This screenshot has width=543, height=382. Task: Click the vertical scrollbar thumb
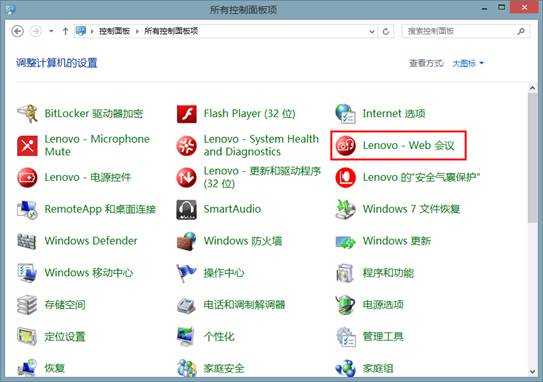point(532,158)
